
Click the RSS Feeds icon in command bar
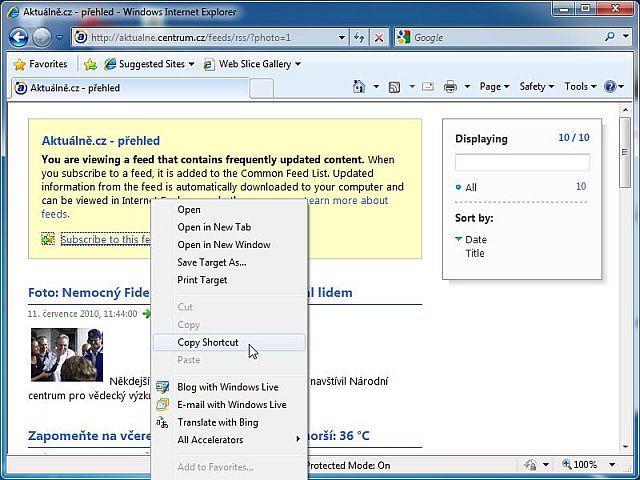coord(394,87)
